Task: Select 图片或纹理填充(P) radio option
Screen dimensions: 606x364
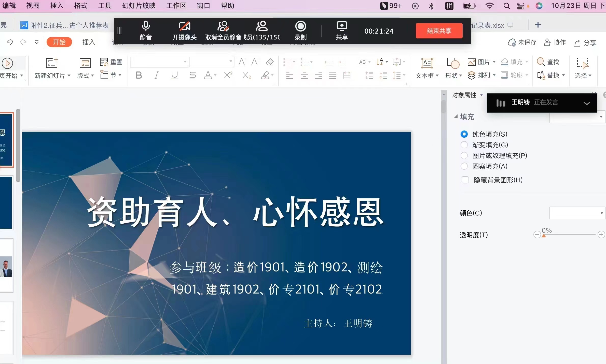Action: pos(464,156)
